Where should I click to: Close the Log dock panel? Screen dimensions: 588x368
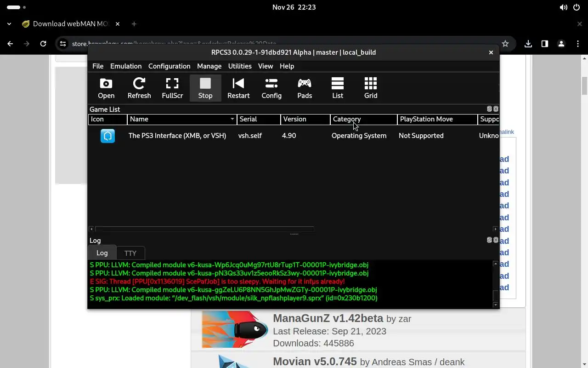496,240
